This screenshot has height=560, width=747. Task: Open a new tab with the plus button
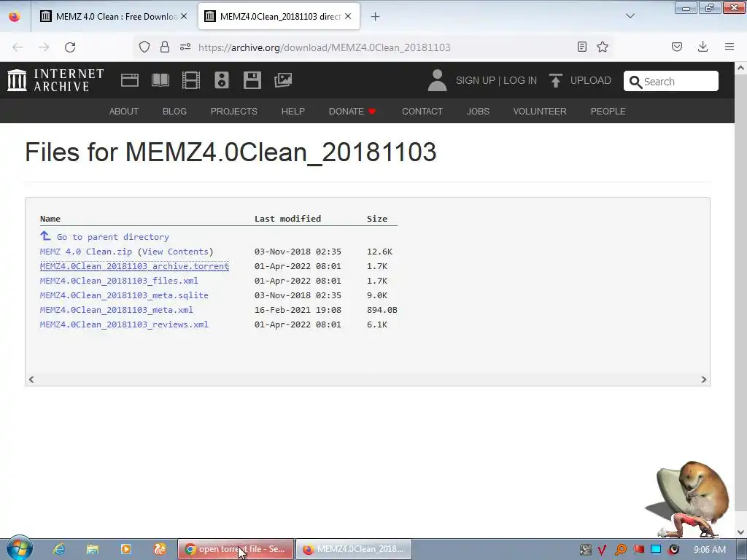pos(376,17)
